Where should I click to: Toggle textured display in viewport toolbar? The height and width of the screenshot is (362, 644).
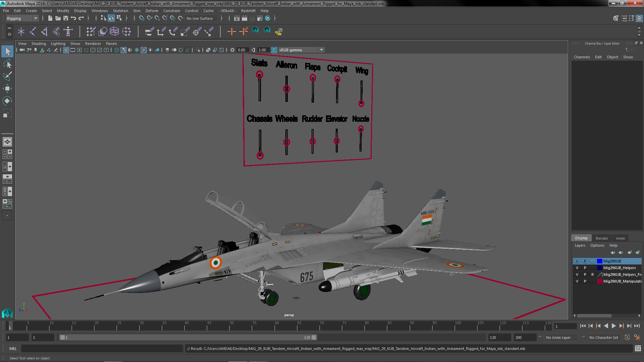144,50
